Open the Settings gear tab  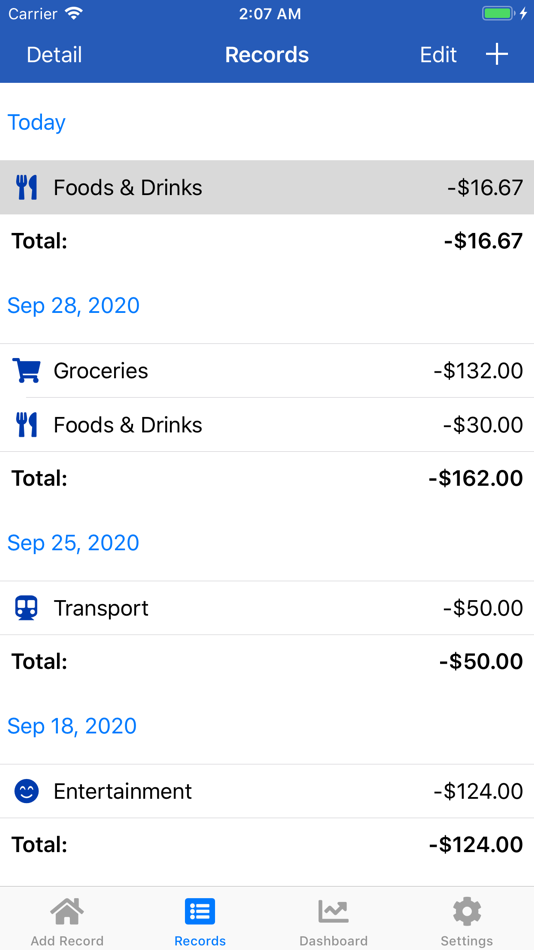pos(467,921)
